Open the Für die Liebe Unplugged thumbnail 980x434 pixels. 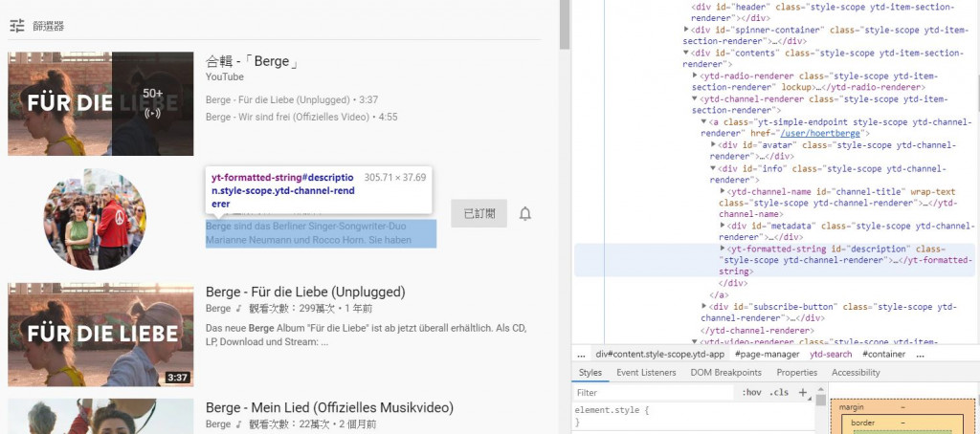100,335
